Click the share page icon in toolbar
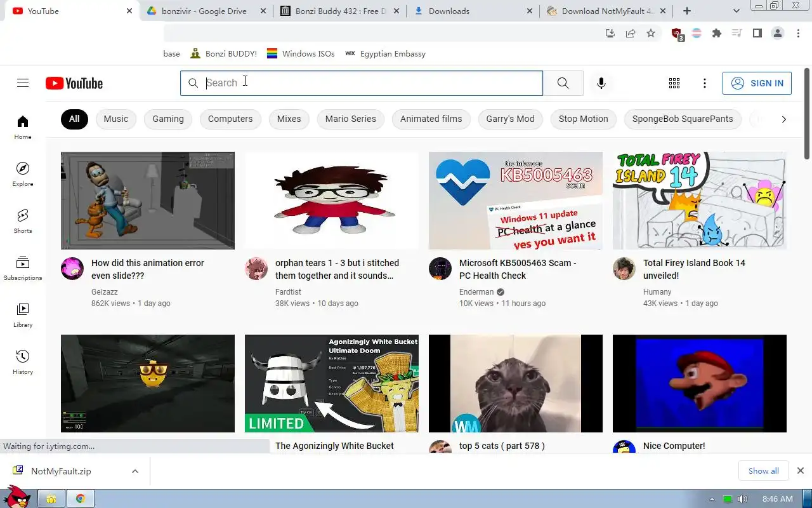The image size is (812, 508). click(631, 33)
